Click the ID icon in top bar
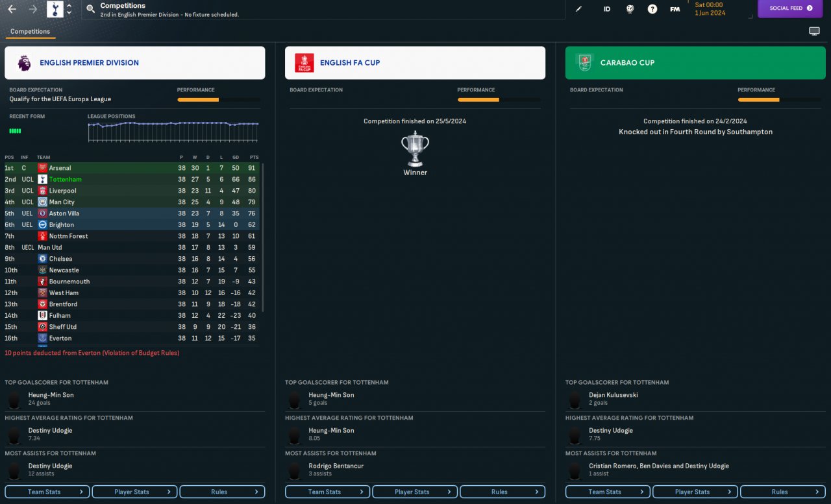The width and height of the screenshot is (831, 504). 607,9
